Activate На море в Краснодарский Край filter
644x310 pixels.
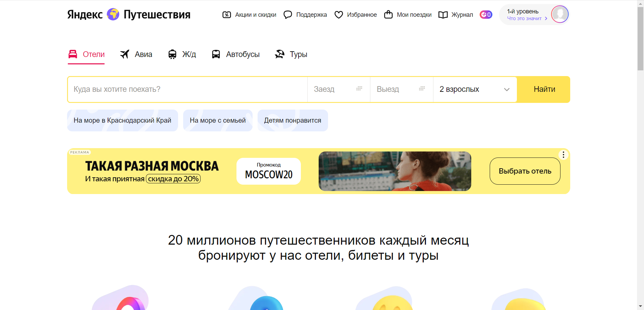coord(122,120)
